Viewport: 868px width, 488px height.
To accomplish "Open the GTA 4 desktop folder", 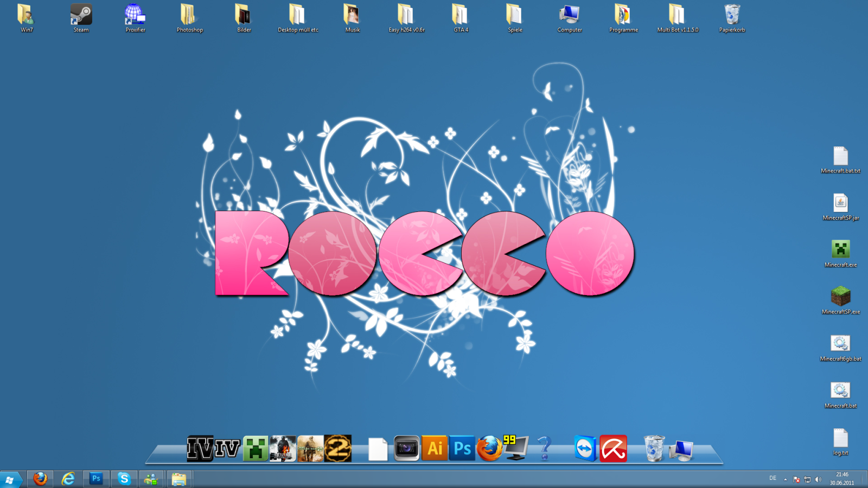I will pos(461,15).
